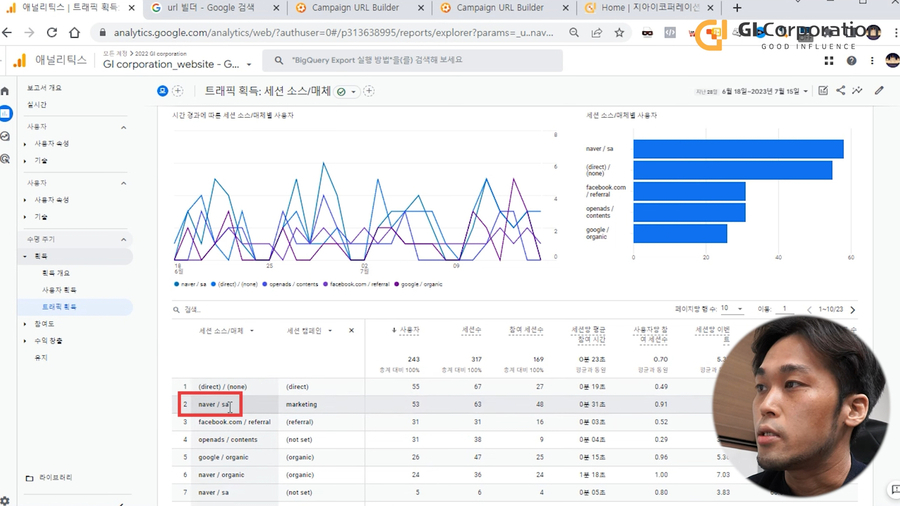
Task: Switch to the Home GI Corporation tab
Action: [x=649, y=8]
